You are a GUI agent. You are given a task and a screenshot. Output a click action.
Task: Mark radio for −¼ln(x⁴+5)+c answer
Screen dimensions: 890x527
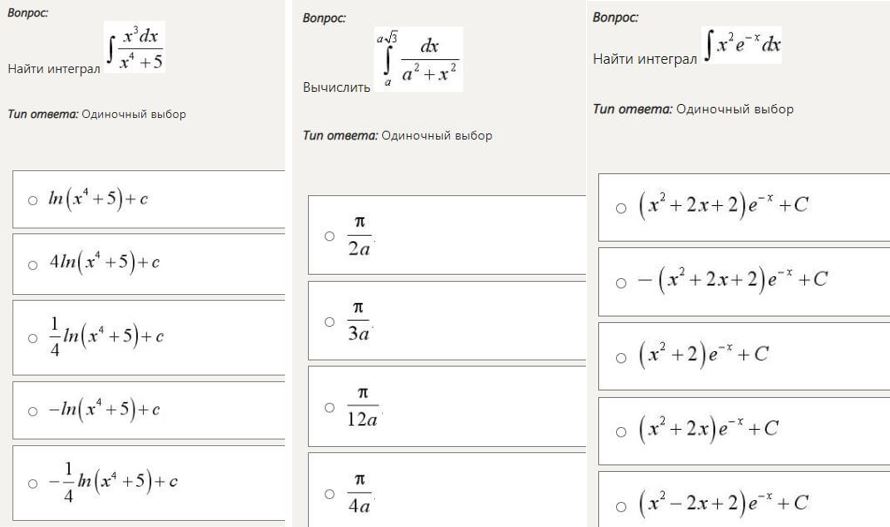[33, 482]
